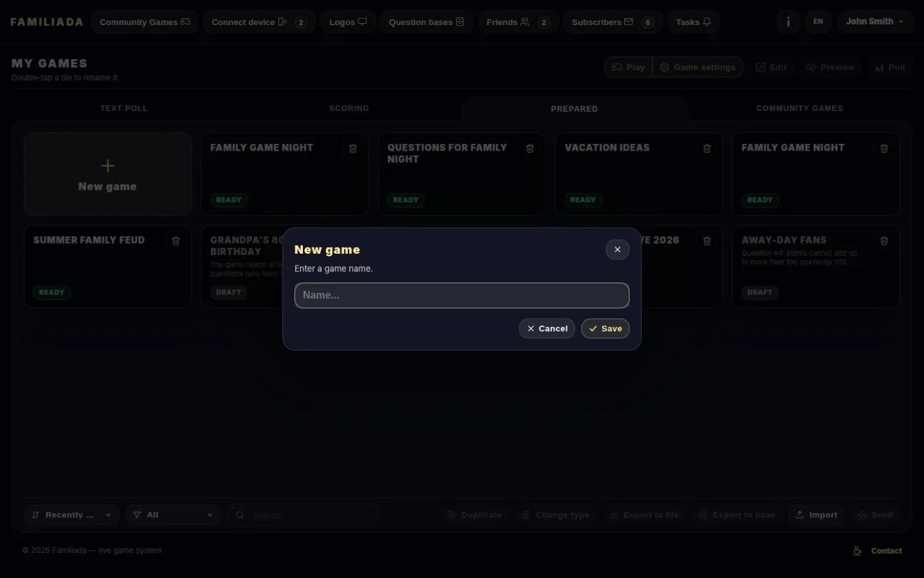924x578 pixels.
Task: Select the Summer Family Feud tile
Action: (108, 266)
